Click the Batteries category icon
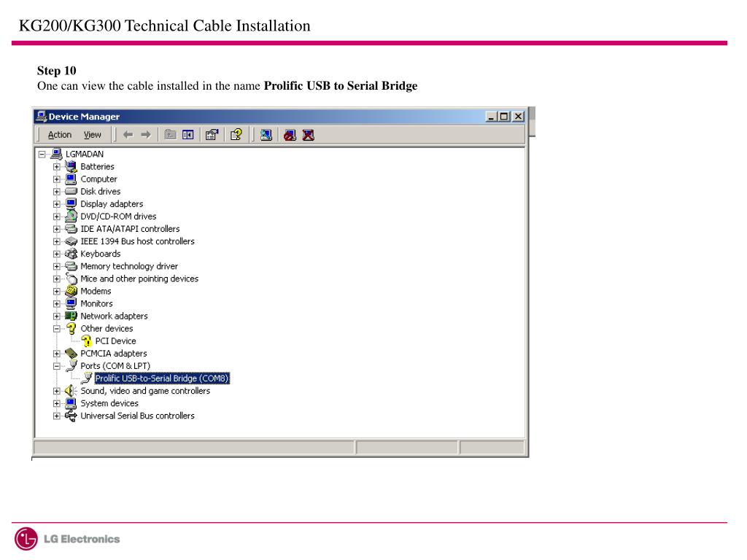This screenshot has height=560, width=747. point(71,166)
